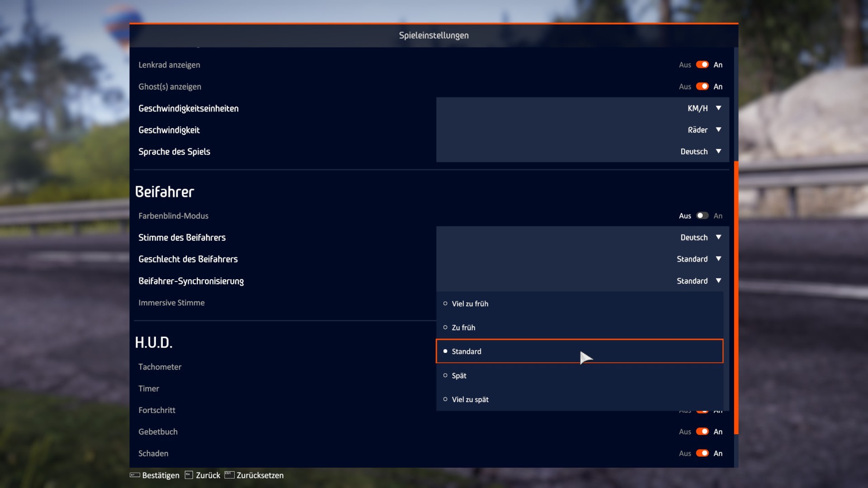
Task: Turn off Gebetbuch HUD toggle
Action: click(702, 432)
